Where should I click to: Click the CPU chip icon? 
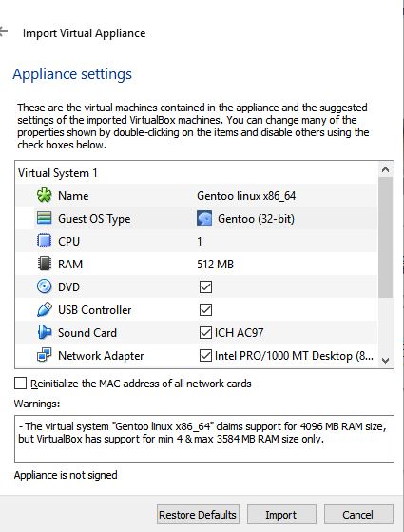tap(44, 241)
